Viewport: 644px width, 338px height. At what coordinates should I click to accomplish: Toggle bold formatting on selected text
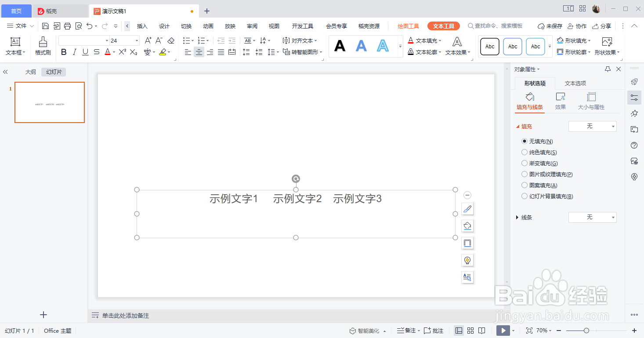(x=64, y=51)
